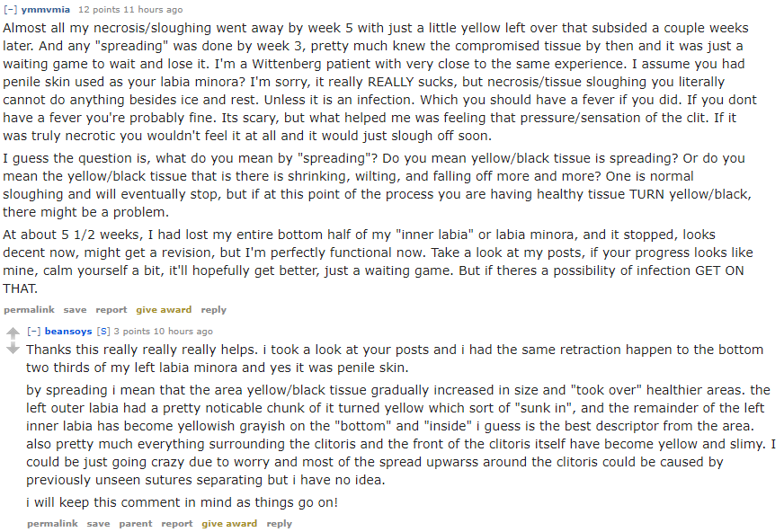Open ymmvmia's user profile
The image size is (784, 532).
(46, 10)
